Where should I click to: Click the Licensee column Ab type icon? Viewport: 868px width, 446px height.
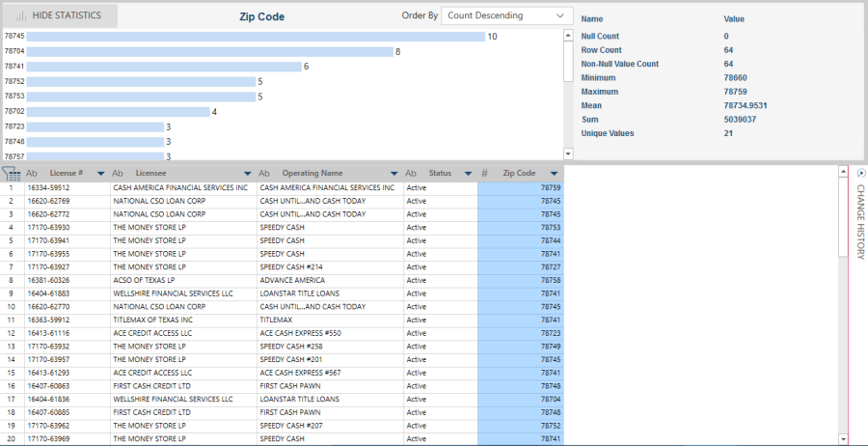[118, 173]
